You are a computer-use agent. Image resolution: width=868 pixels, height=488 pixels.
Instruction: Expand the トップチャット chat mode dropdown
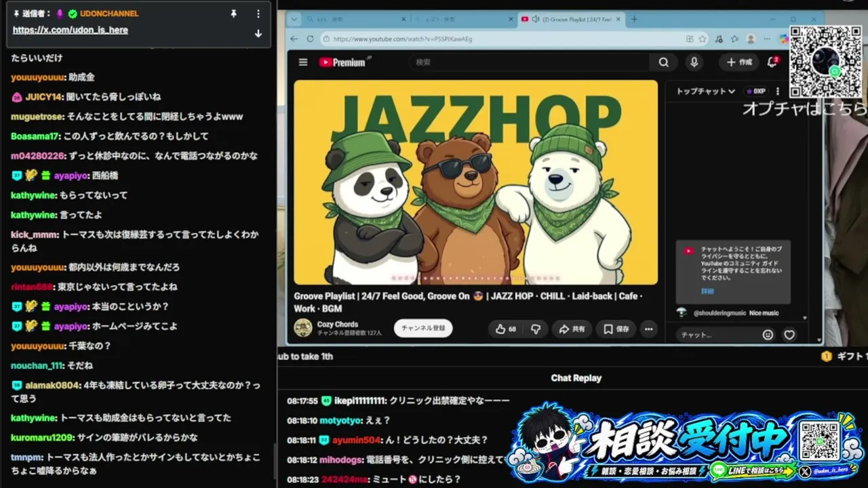coord(705,91)
